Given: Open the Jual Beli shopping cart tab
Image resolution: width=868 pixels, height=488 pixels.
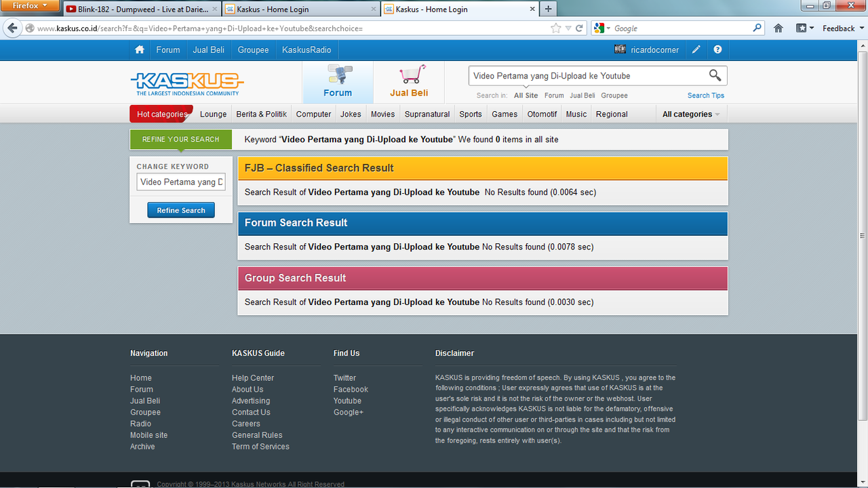Looking at the screenshot, I should [409, 82].
